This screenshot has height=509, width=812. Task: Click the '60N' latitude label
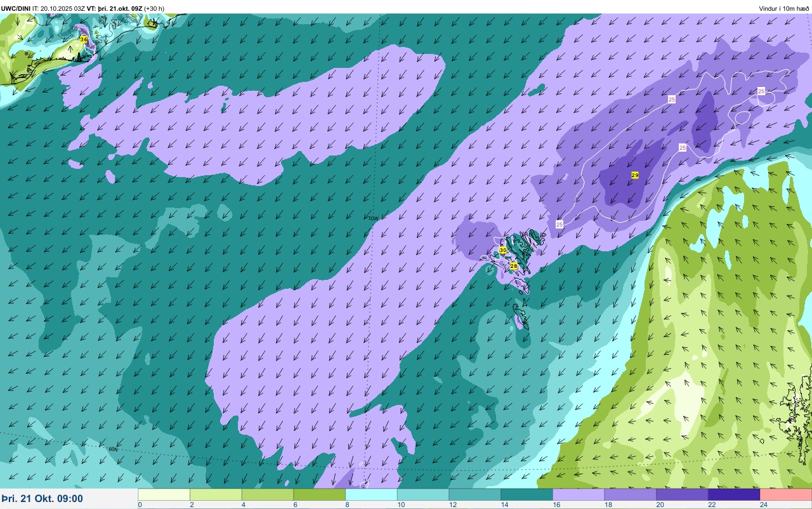coord(113,449)
